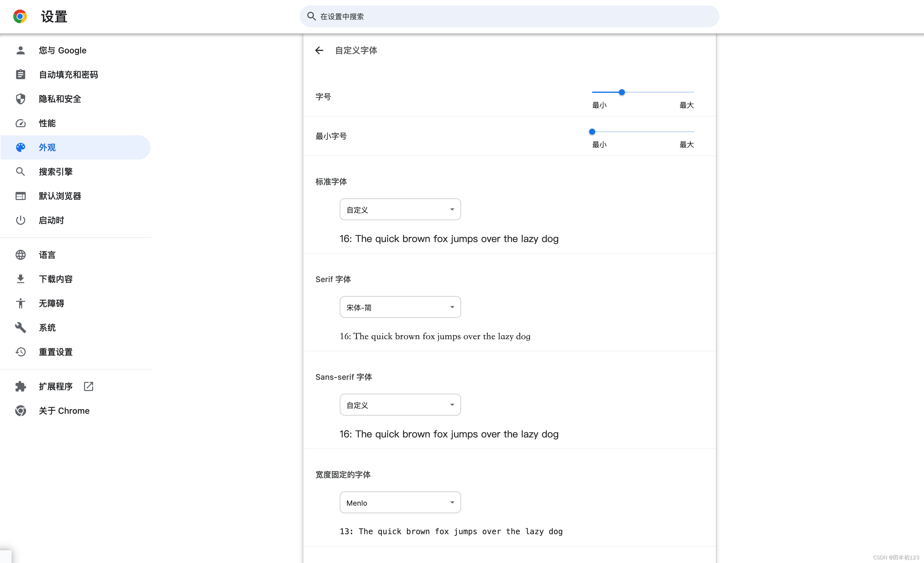This screenshot has height=563, width=924.
Task: Click the speedometer icon for 性能
Action: [x=21, y=123]
